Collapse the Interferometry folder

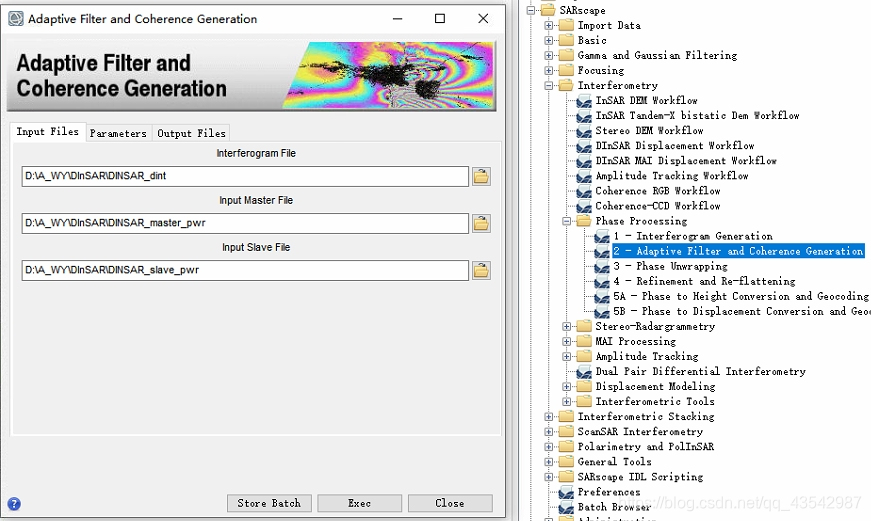[549, 86]
